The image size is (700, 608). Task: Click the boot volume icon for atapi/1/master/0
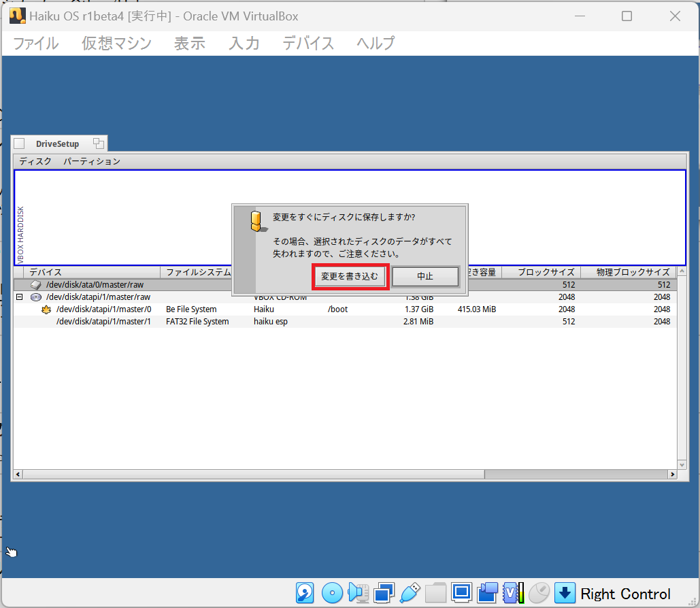(x=46, y=309)
